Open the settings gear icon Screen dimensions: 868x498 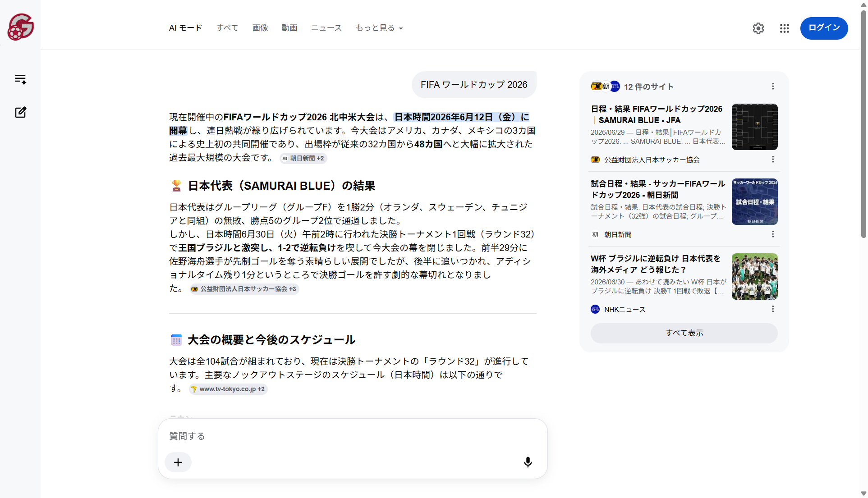point(758,28)
